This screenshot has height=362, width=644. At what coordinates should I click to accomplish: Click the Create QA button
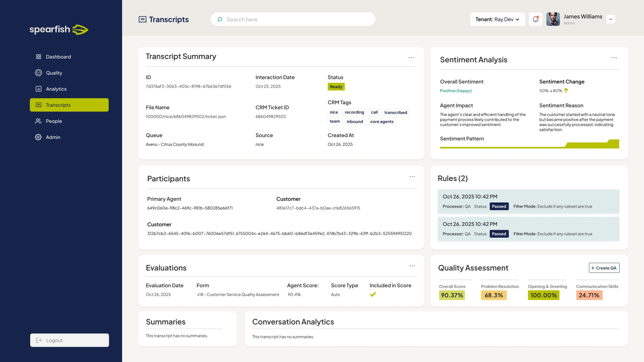pyautogui.click(x=604, y=267)
